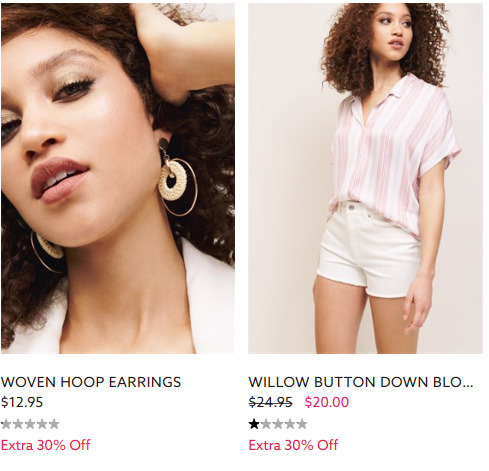489x471 pixels.
Task: Click Extra 30% Off under the earrings
Action: 46,445
